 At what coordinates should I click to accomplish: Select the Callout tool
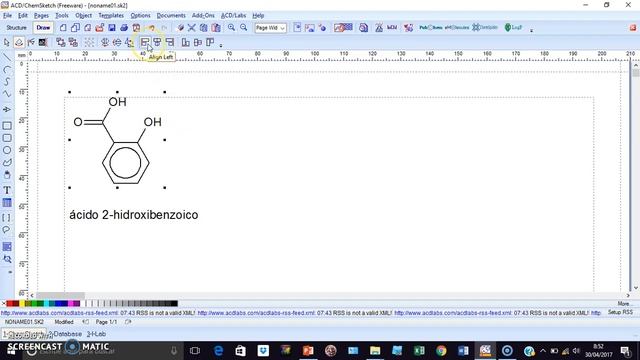tap(6, 230)
